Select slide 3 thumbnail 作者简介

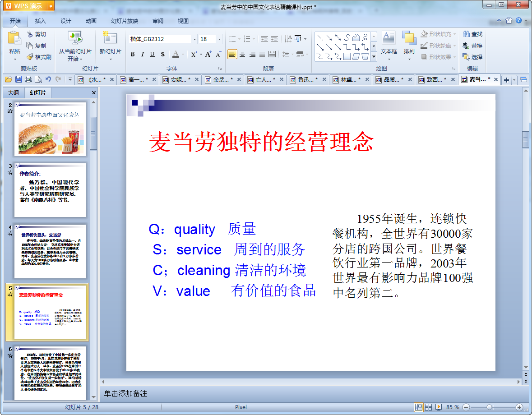coord(50,190)
